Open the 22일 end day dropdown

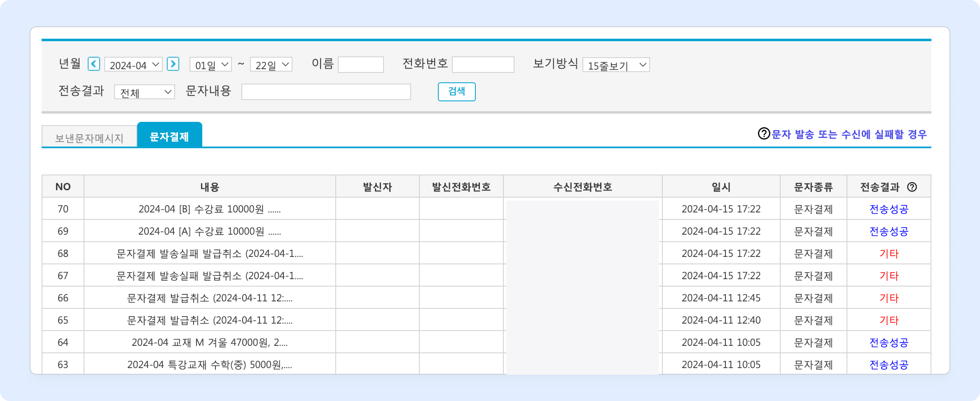click(x=271, y=65)
